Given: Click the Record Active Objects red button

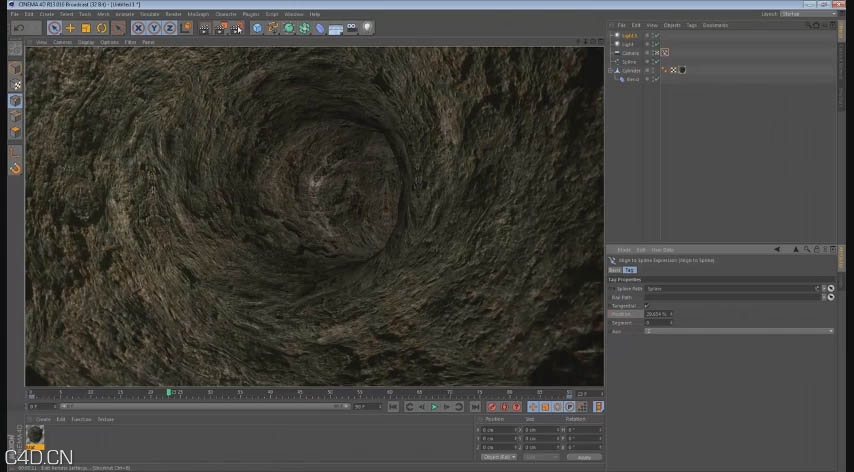Looking at the screenshot, I should [492, 407].
